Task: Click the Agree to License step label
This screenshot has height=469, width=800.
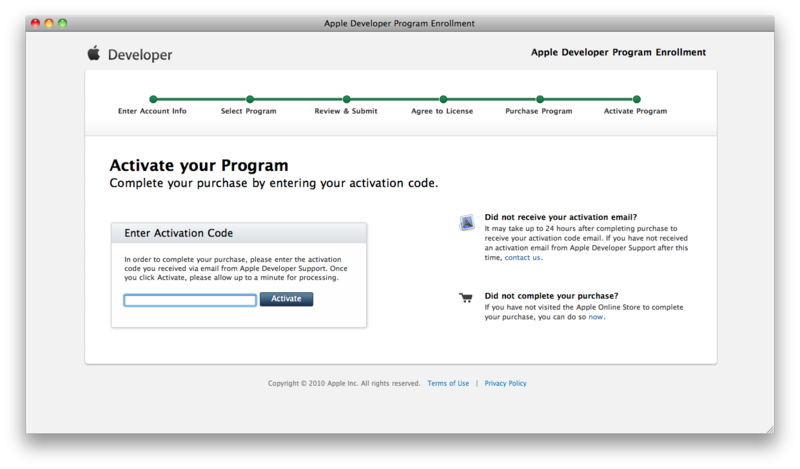Action: [442, 111]
